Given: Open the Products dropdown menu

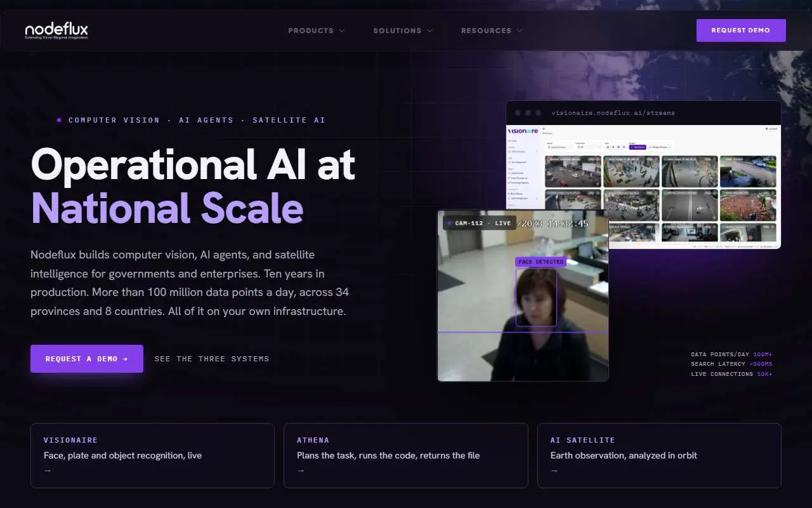Looking at the screenshot, I should pos(317,30).
